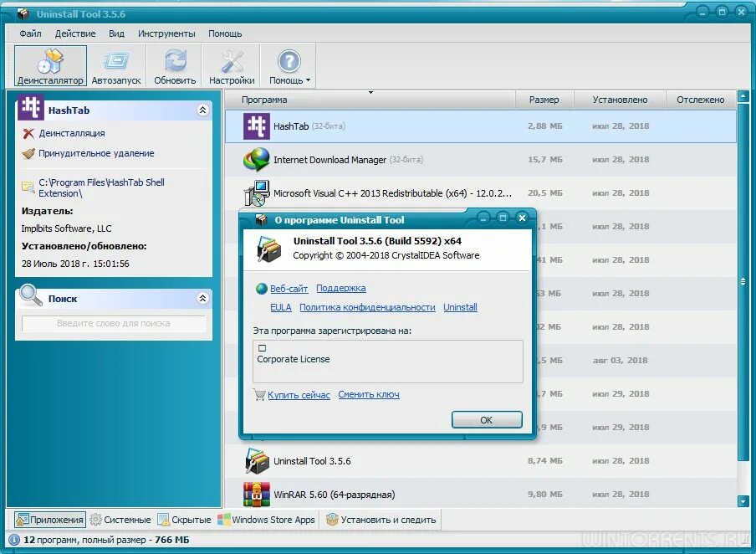Sort list by Отслежено column header

[700, 100]
